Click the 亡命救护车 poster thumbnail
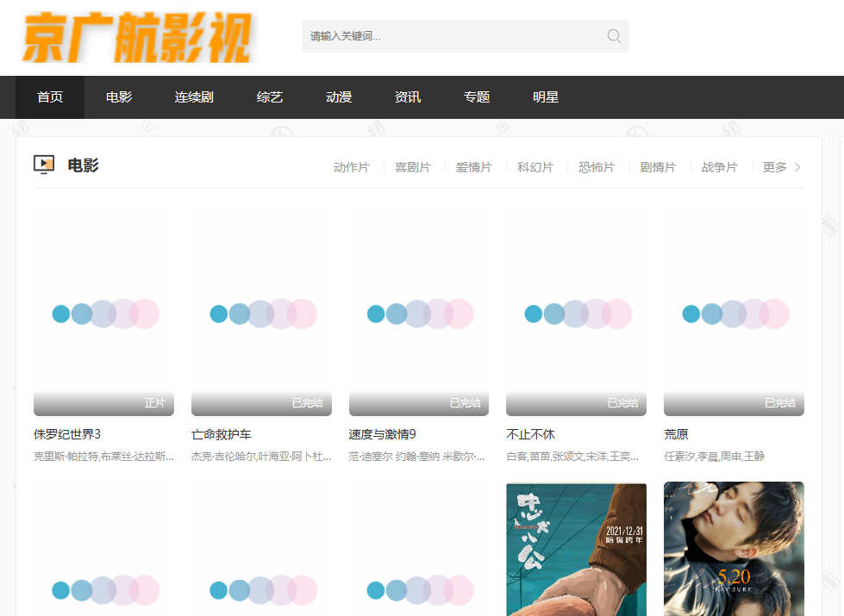Screen dimensions: 844x616 261,312
